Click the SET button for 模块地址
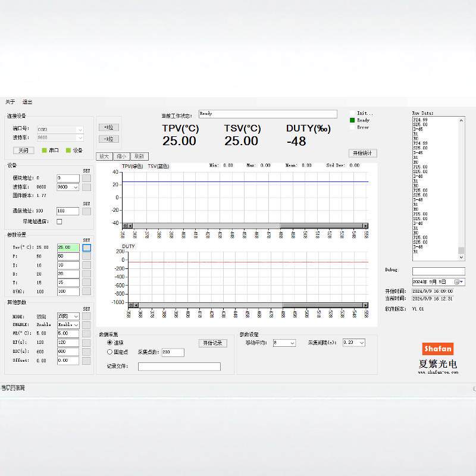Viewport: 476px width, 476px height. click(86, 178)
